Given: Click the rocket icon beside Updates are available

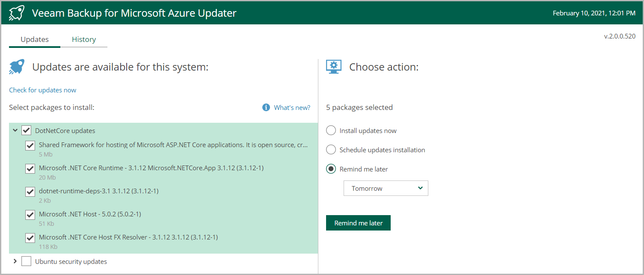Looking at the screenshot, I should pos(17,67).
